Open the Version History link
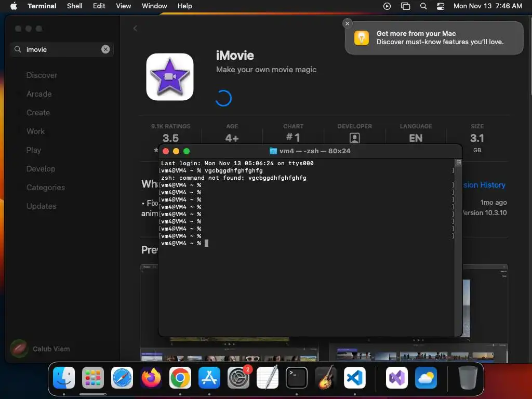532x399 pixels. click(484, 185)
